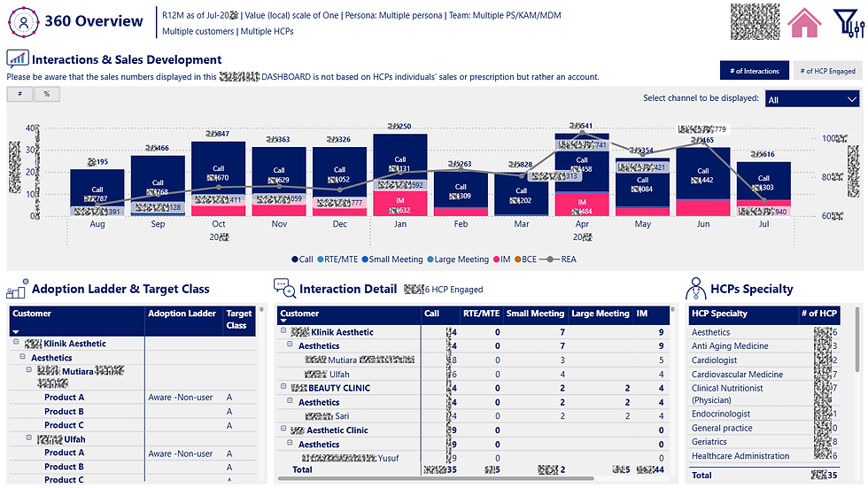Screen dimensions: 868x488
Task: Collapse BEAUTY CLINIC row in Interaction Detail
Action: 283,387
